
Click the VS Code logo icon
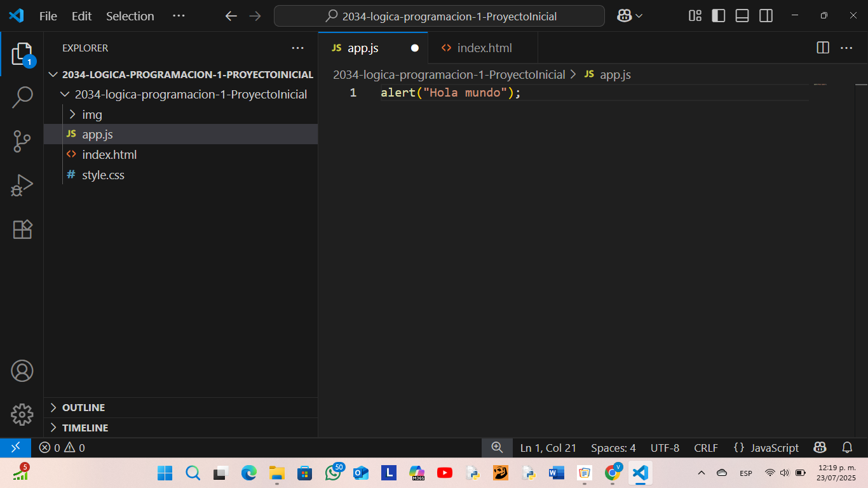[16, 16]
